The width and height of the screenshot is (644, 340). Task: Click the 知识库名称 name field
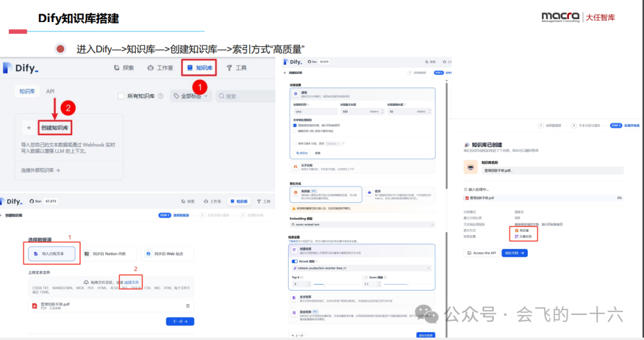click(552, 171)
